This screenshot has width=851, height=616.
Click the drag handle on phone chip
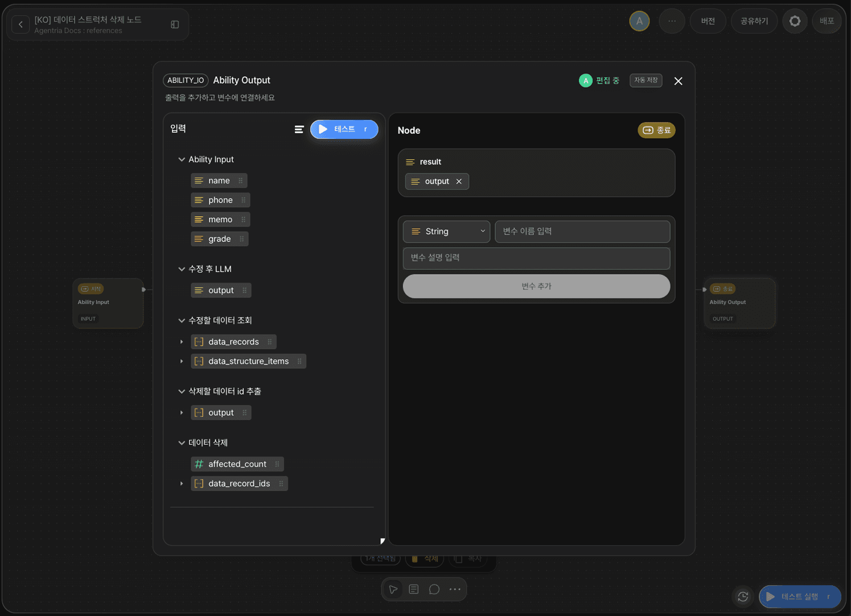point(243,200)
